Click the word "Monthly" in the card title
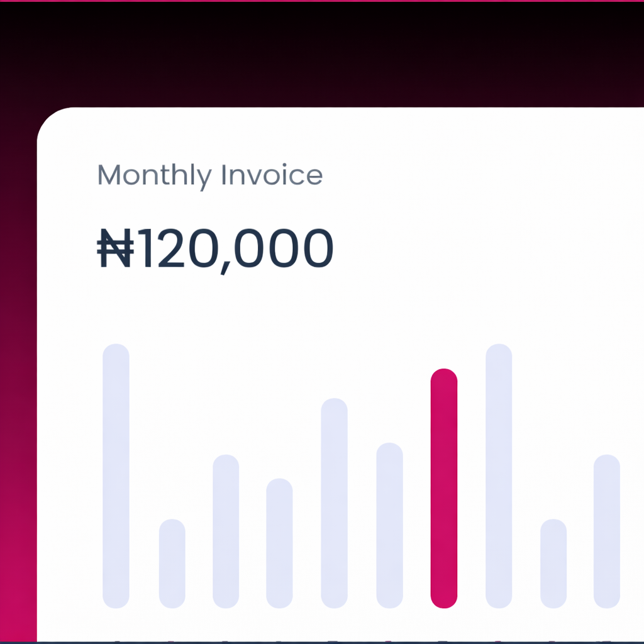The image size is (644, 644). 154,175
